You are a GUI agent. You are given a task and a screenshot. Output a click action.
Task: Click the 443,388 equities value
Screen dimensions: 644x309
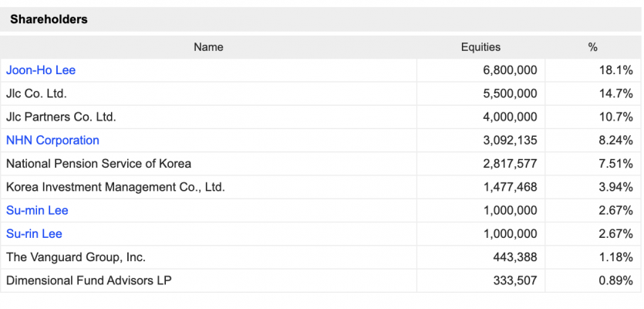(x=515, y=257)
